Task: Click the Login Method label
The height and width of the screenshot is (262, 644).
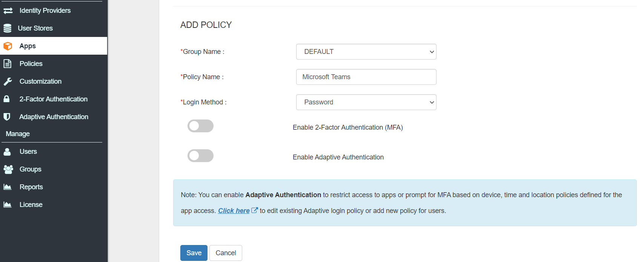Action: (x=204, y=102)
